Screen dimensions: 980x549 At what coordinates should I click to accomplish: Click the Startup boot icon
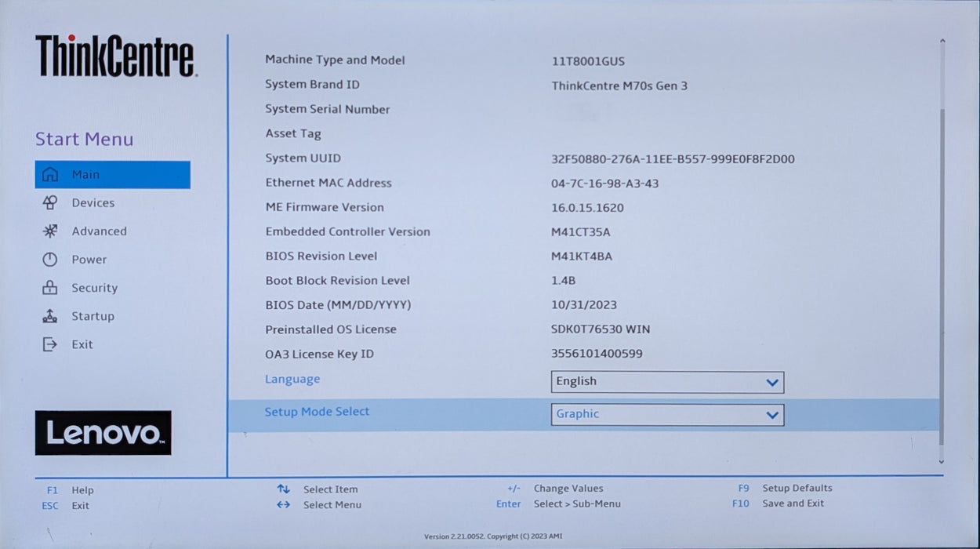click(x=50, y=316)
